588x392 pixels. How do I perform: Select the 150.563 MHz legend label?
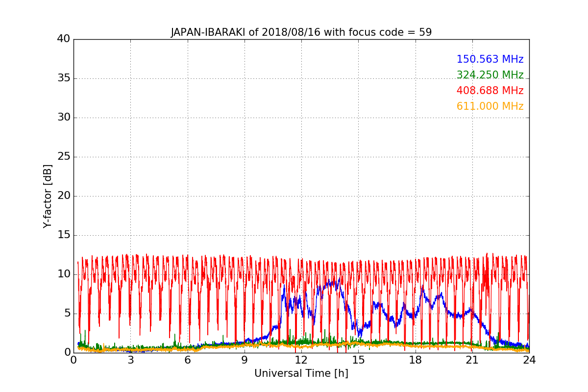click(490, 59)
